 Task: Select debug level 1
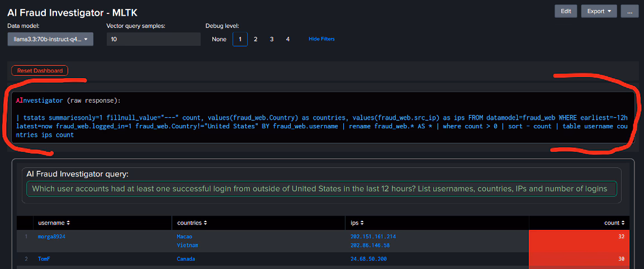240,39
